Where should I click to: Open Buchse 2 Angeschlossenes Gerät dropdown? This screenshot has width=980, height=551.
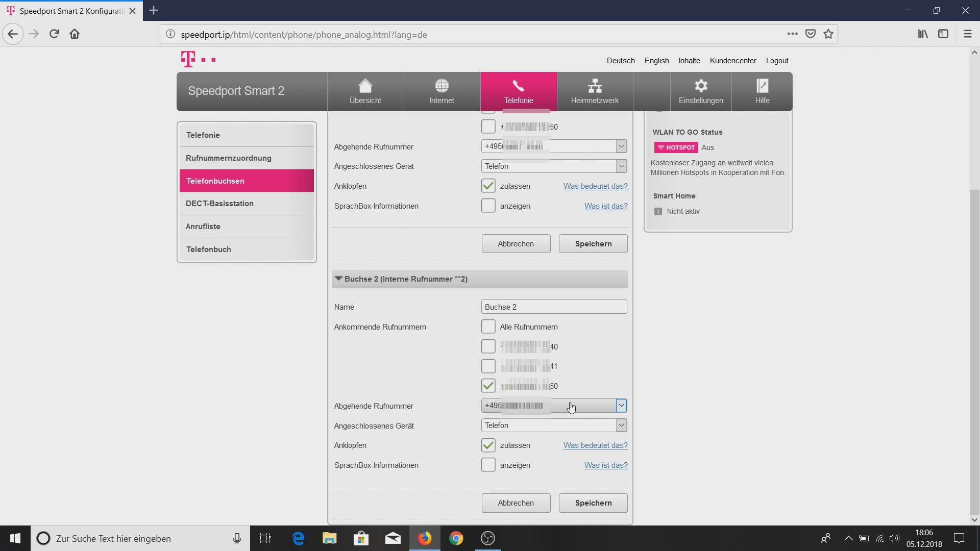(x=554, y=425)
